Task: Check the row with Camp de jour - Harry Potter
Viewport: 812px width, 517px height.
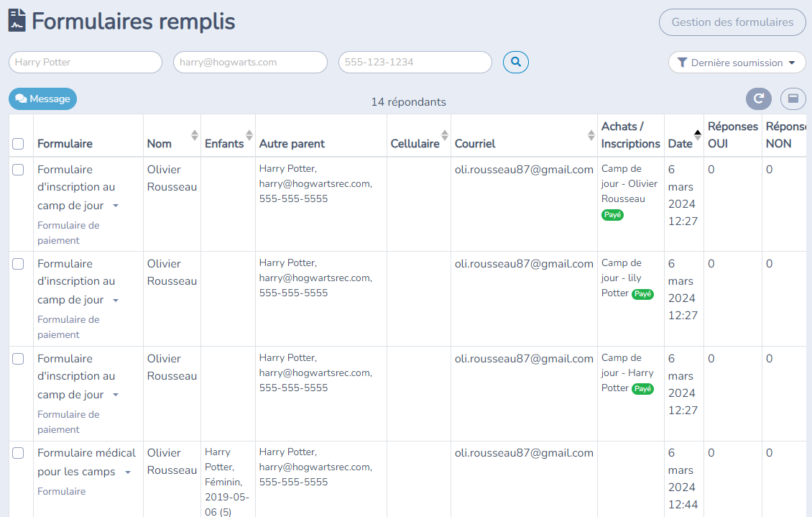Action: coord(18,359)
